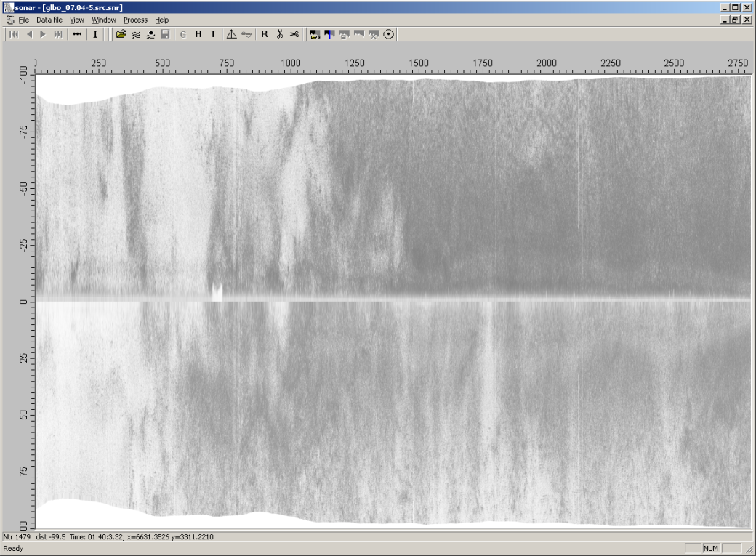Click the Ready status text
The width and height of the screenshot is (756, 556).
13,548
